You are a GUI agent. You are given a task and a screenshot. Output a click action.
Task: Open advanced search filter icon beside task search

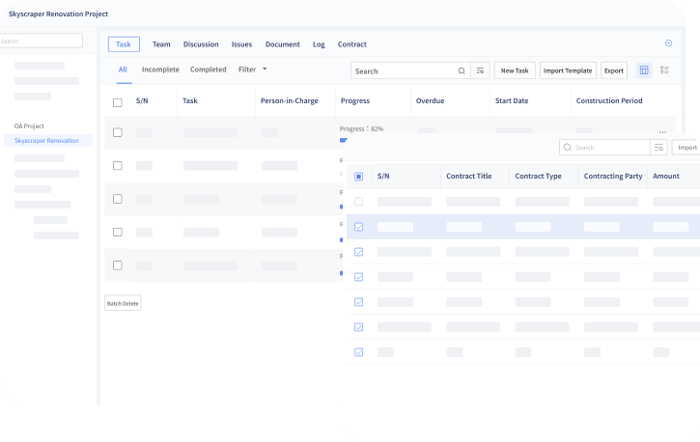pos(480,71)
